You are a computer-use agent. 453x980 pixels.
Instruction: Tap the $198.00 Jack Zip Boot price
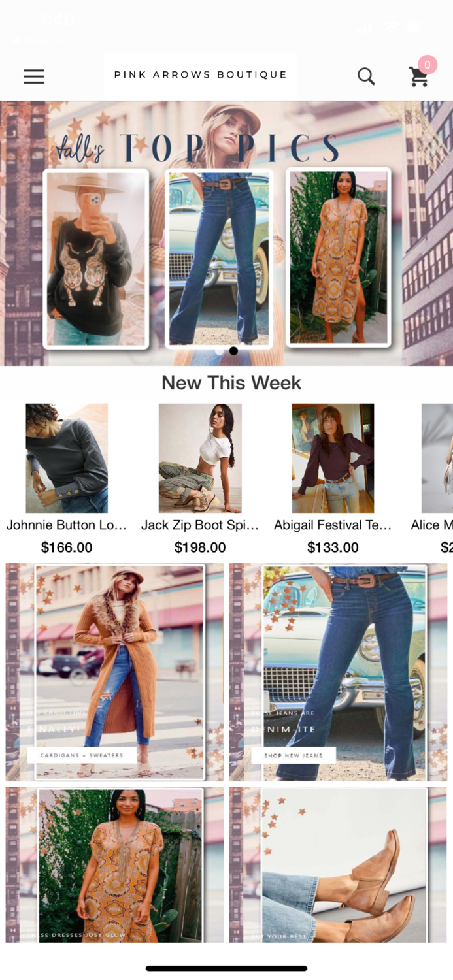pos(200,547)
